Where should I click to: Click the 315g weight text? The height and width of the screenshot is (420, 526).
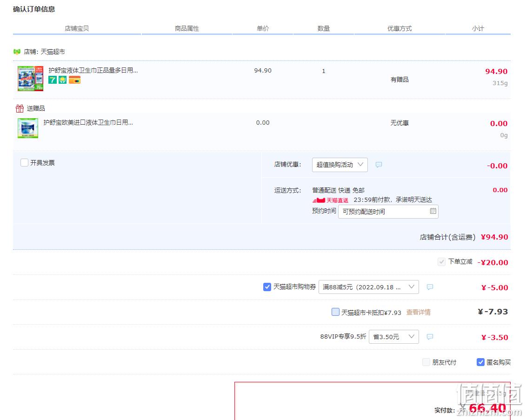click(500, 83)
